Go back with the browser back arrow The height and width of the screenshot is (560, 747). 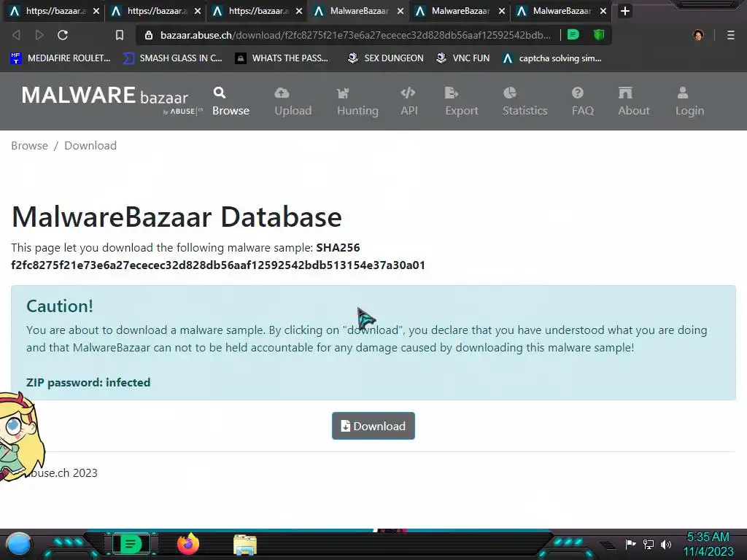coord(16,35)
